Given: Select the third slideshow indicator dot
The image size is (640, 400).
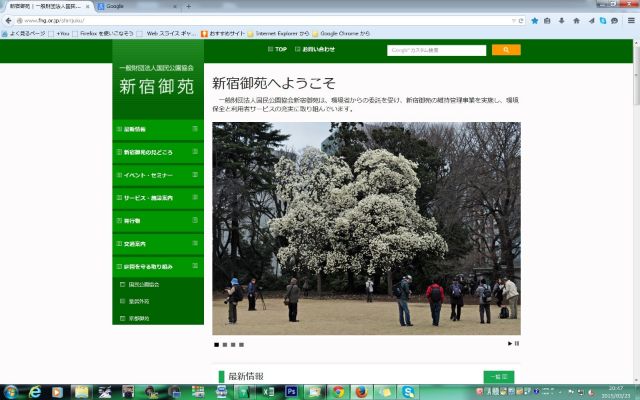Looking at the screenshot, I should click(x=234, y=344).
